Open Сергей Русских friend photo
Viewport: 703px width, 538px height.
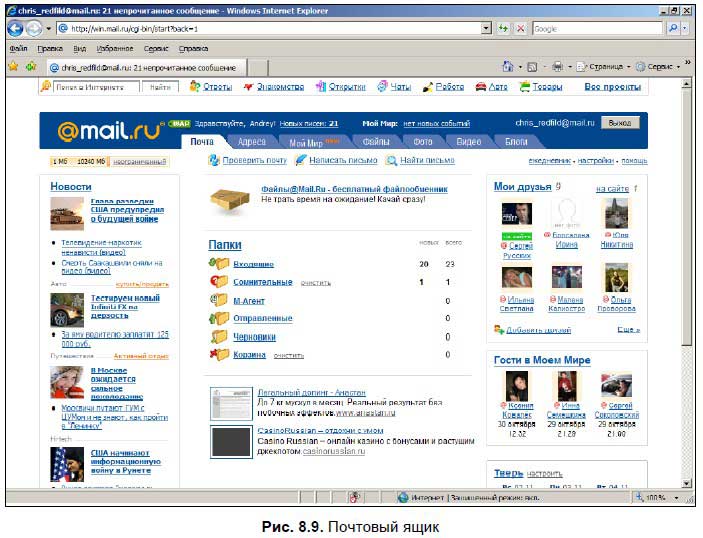516,213
